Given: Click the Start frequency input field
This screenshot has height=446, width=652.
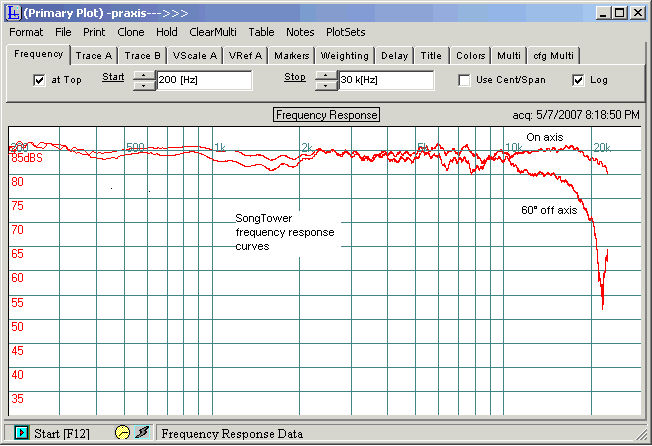Looking at the screenshot, I should pyautogui.click(x=204, y=80).
